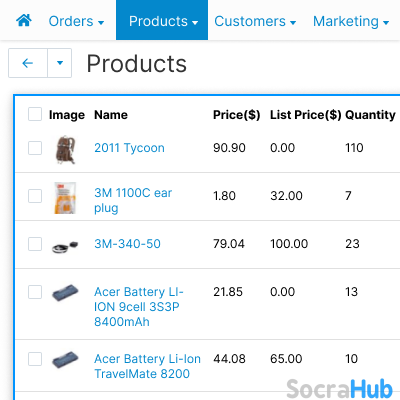Tick the Acer Battery TravelMate 8200 checkbox

(35, 359)
